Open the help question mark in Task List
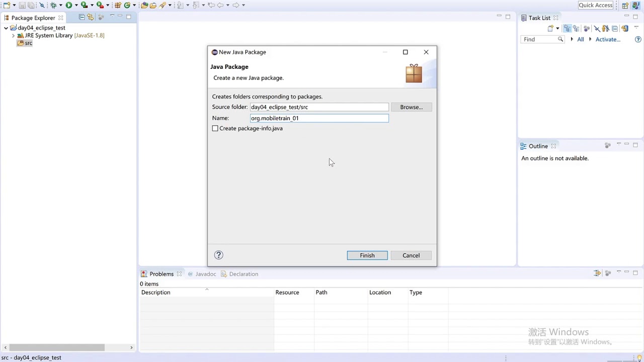This screenshot has width=644, height=362. [638, 39]
